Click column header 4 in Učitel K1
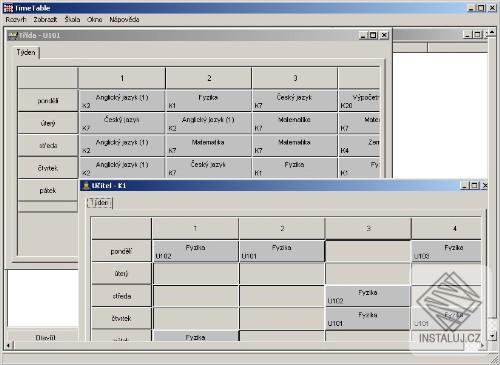 coord(447,228)
